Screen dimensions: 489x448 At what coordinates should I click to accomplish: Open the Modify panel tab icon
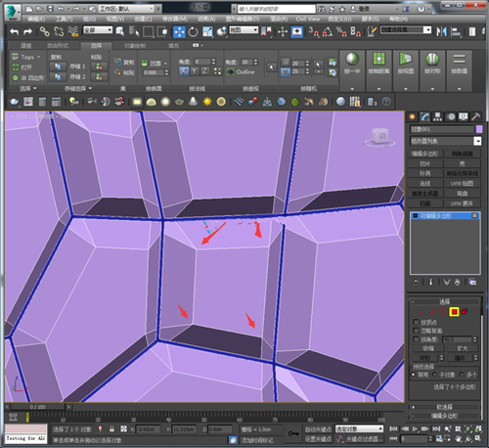425,117
